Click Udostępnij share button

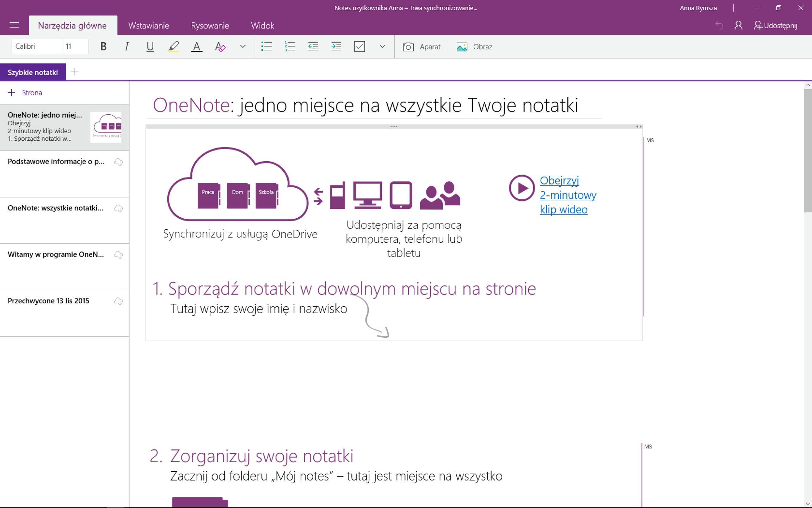[776, 26]
